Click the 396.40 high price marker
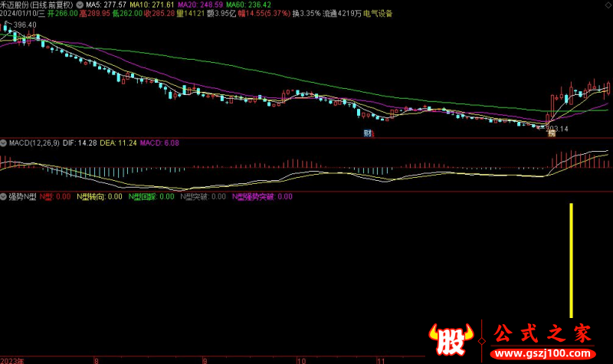The width and height of the screenshot is (613, 364). tap(25, 25)
